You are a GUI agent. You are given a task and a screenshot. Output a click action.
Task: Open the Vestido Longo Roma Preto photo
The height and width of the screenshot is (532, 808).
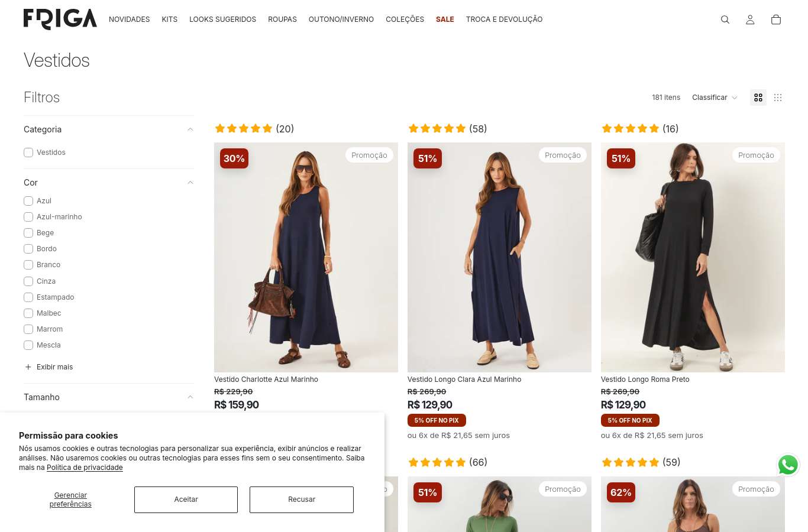[x=693, y=257]
